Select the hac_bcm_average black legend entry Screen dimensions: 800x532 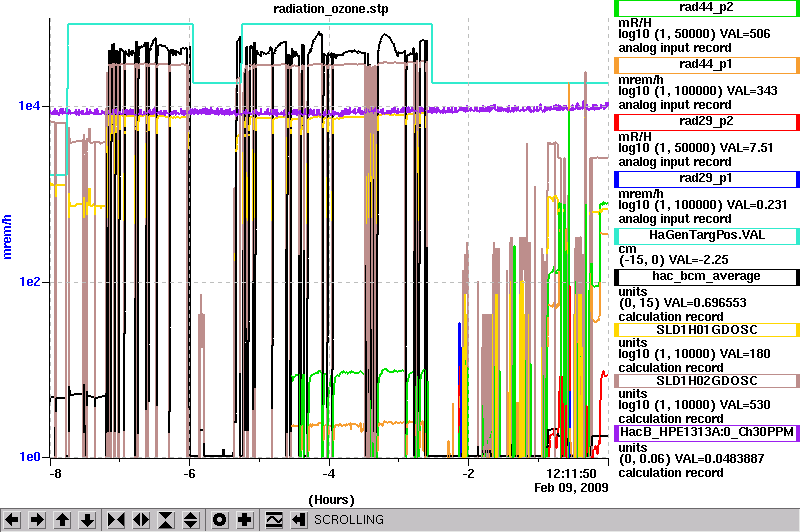pyautogui.click(x=707, y=277)
